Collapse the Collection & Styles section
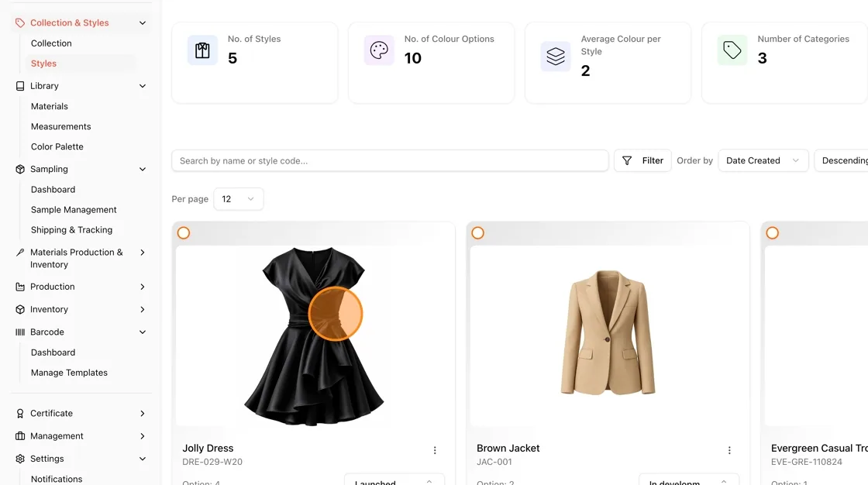Screen dimensions: 868x485 point(143,22)
